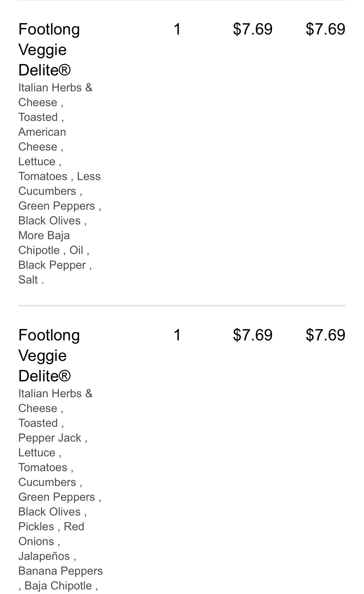Click the Black Pepper ingredient text
The width and height of the screenshot is (364, 594).
click(52, 265)
